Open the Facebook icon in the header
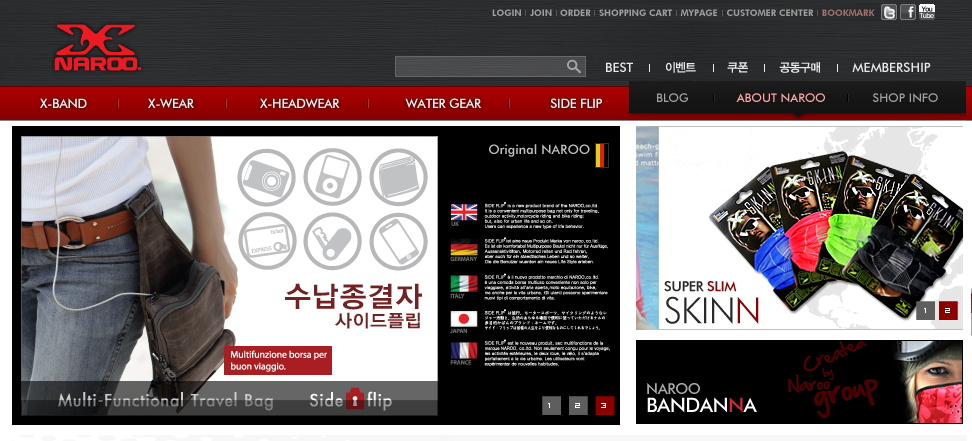 tap(908, 12)
